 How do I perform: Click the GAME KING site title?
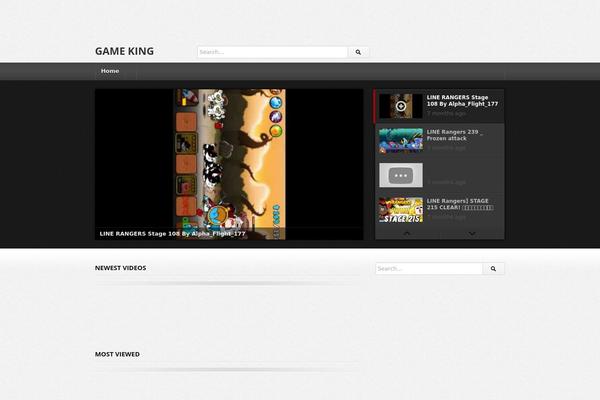tap(124, 51)
